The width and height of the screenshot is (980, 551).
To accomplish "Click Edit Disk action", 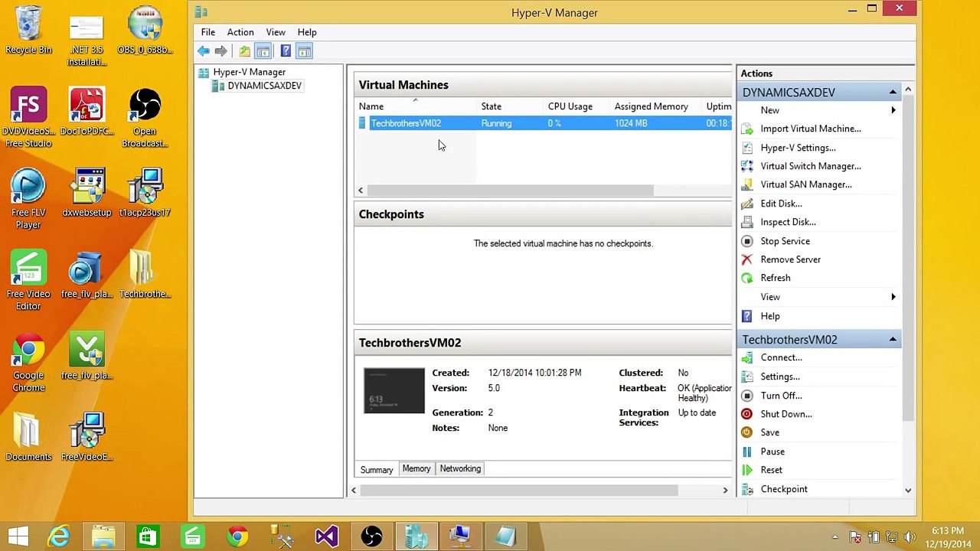I will (781, 204).
